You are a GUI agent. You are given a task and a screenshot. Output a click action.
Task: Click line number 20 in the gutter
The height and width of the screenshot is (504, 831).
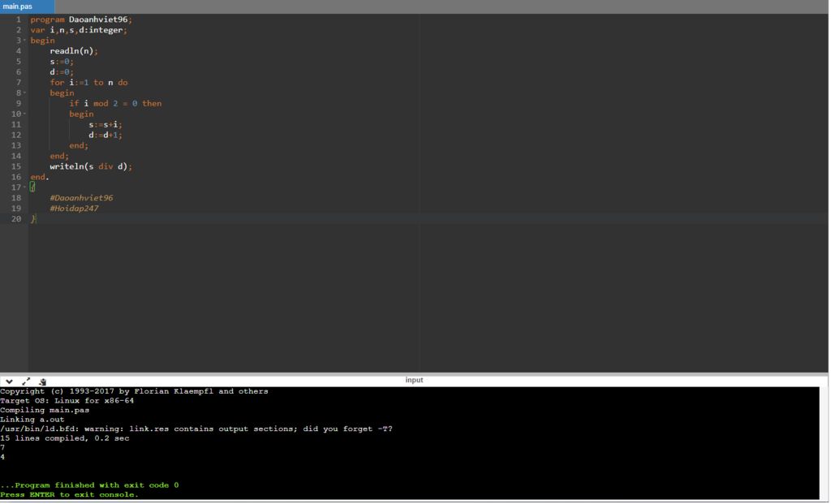[16, 219]
